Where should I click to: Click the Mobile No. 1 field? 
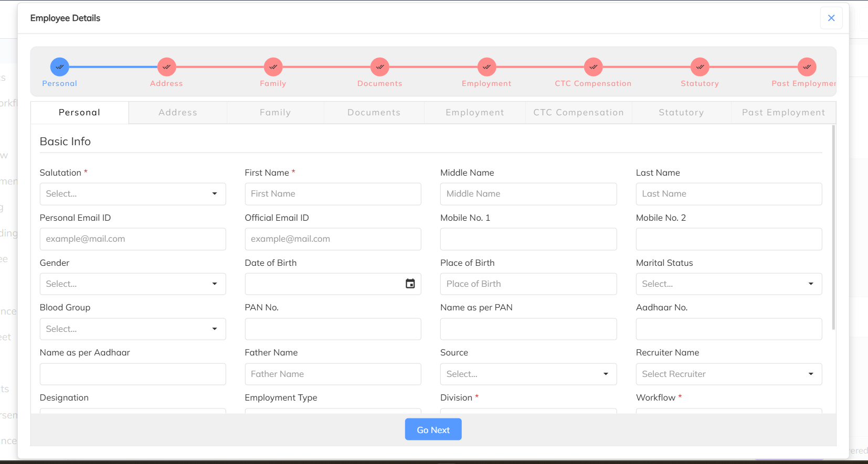pos(528,239)
